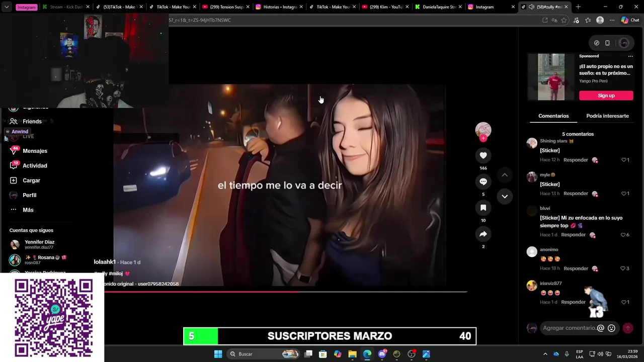Switch to the (299) Tension Suspense YouTube tab

225,7
